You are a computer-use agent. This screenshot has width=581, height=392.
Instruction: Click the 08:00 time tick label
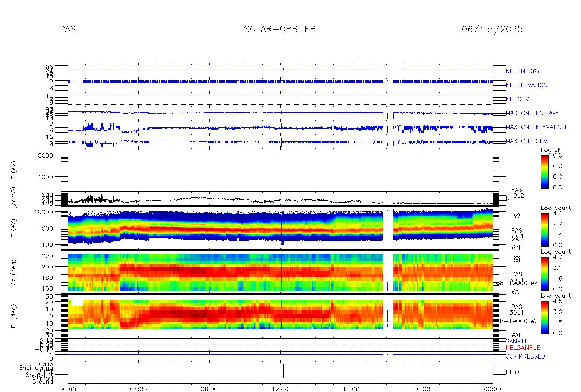(x=209, y=389)
